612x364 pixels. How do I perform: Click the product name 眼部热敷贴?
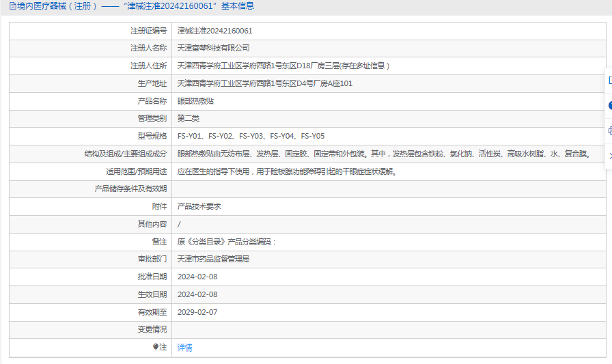[195, 101]
